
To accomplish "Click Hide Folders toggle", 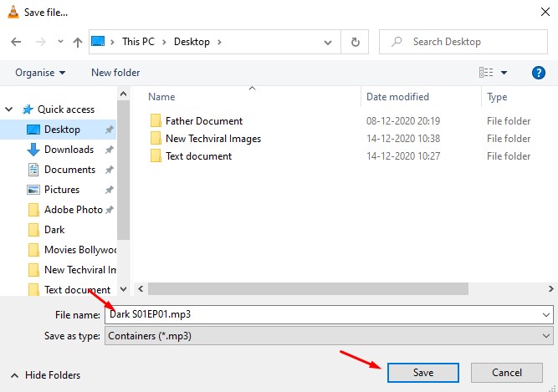I will click(x=45, y=375).
